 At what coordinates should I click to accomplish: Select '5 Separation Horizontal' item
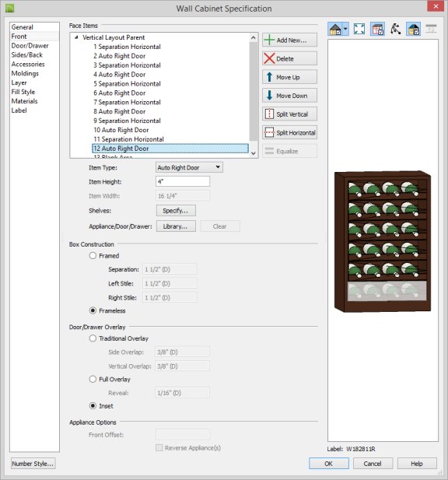point(127,83)
